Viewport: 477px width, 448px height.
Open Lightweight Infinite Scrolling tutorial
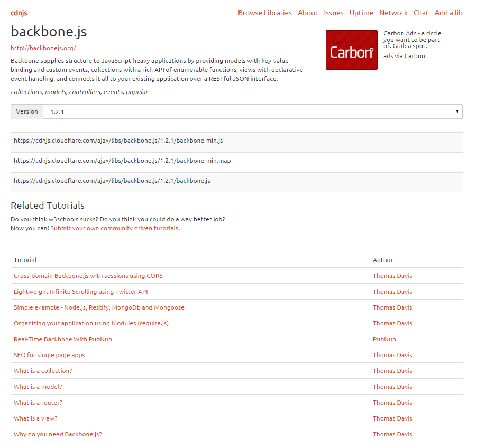click(x=80, y=292)
